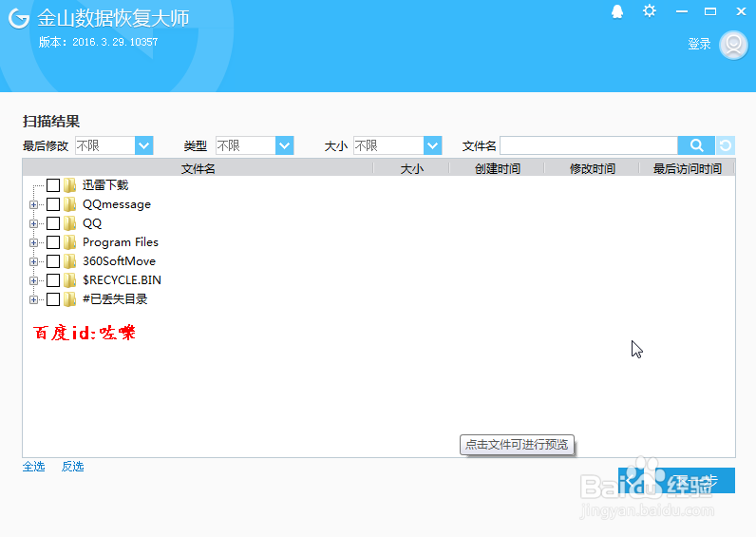Open the notifications bell icon

617,11
